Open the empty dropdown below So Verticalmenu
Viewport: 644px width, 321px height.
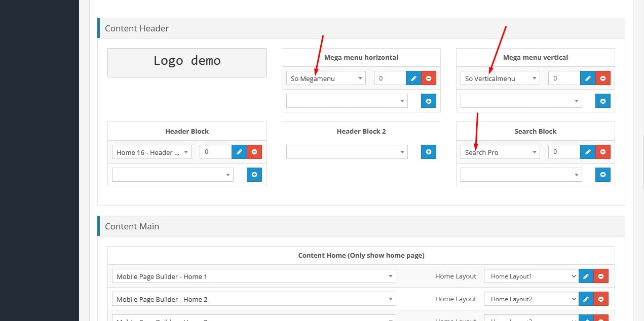pos(521,101)
